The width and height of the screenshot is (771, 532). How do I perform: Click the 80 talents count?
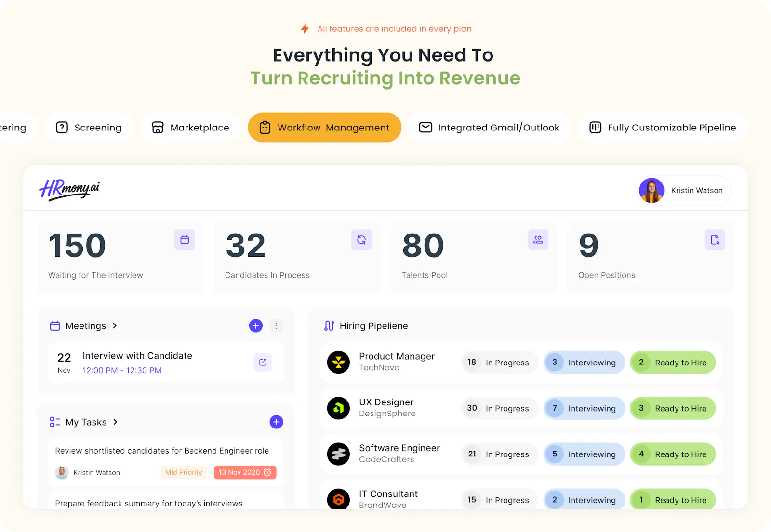(423, 246)
